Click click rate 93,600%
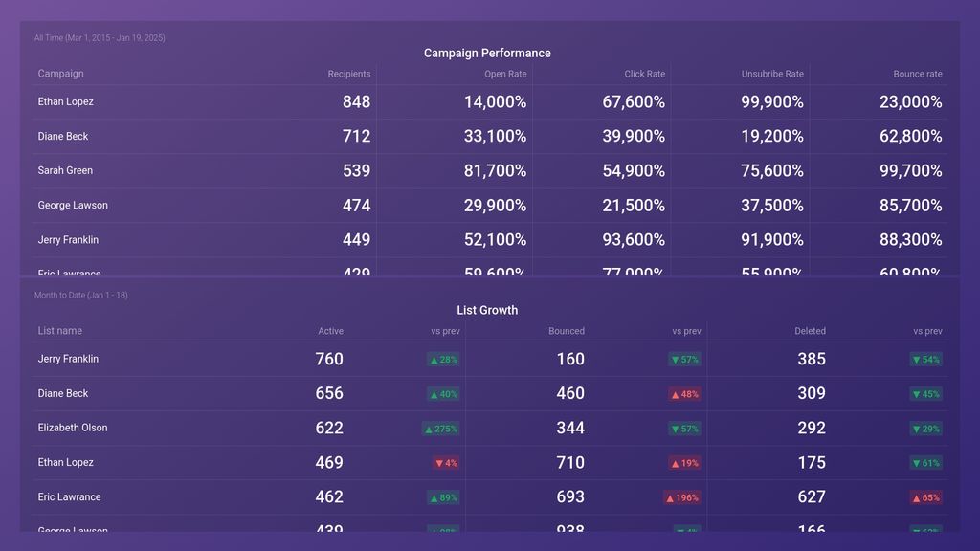The height and width of the screenshot is (551, 980). click(634, 239)
